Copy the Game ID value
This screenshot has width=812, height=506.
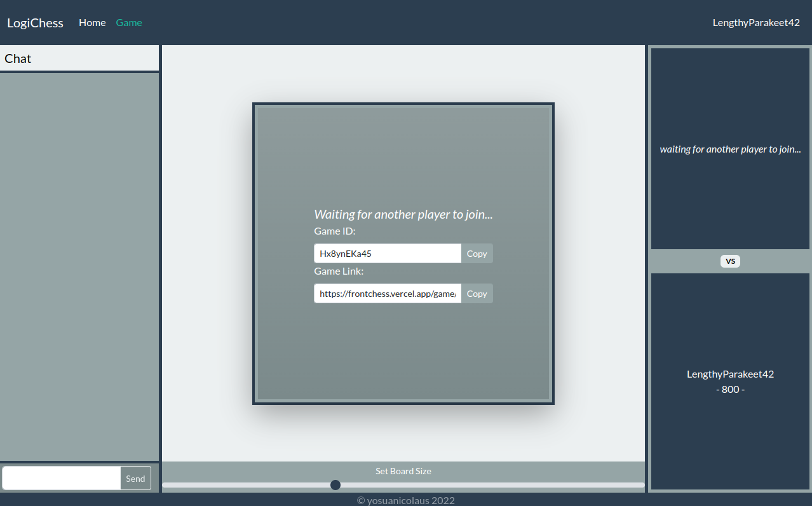click(477, 254)
